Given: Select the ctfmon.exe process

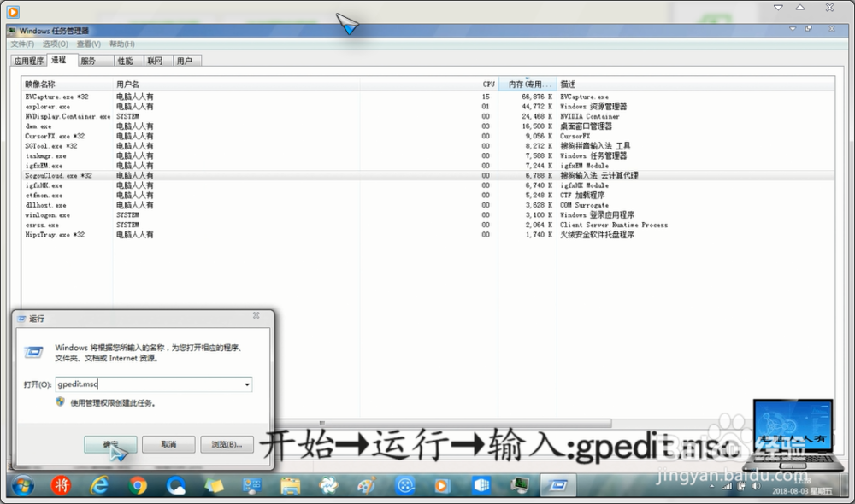Looking at the screenshot, I should (427, 195).
